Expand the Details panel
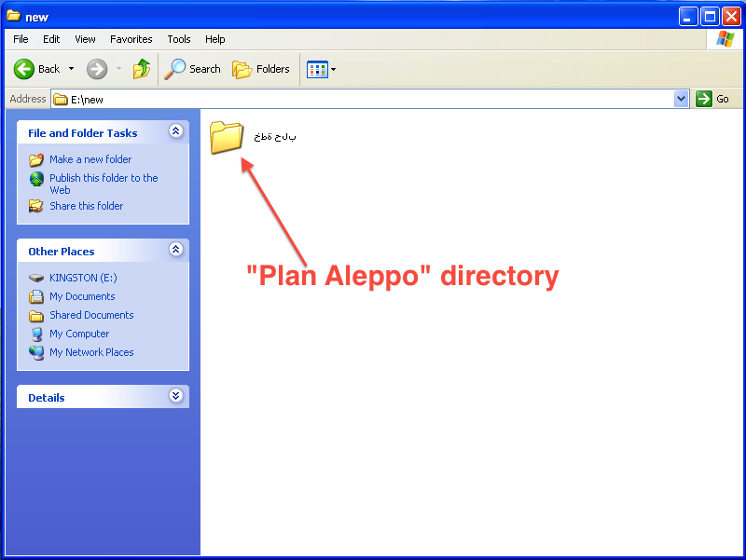Image resolution: width=746 pixels, height=560 pixels. [175, 397]
